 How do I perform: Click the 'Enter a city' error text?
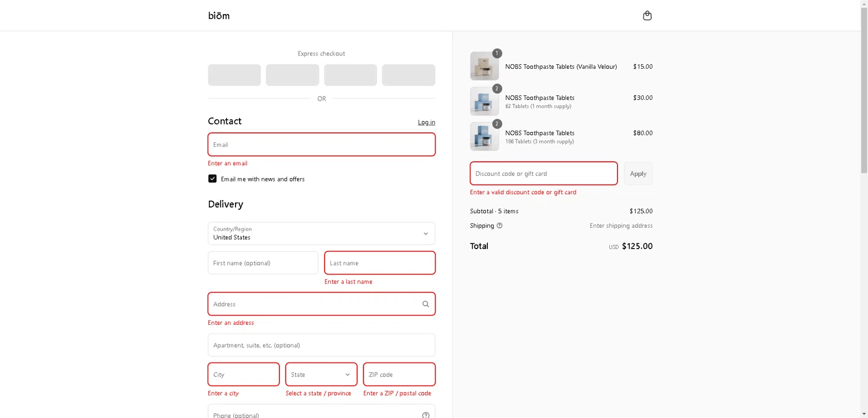(x=223, y=394)
